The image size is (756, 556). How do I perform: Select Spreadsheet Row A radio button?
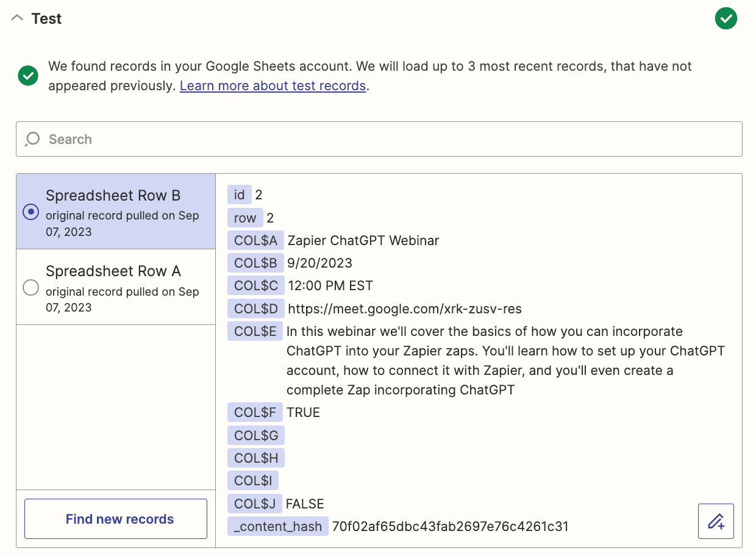pyautogui.click(x=30, y=287)
